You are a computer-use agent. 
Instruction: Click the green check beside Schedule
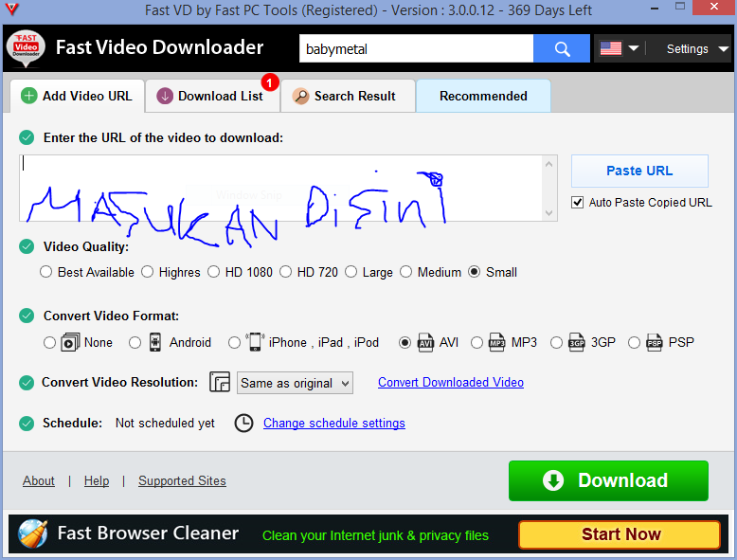27,424
